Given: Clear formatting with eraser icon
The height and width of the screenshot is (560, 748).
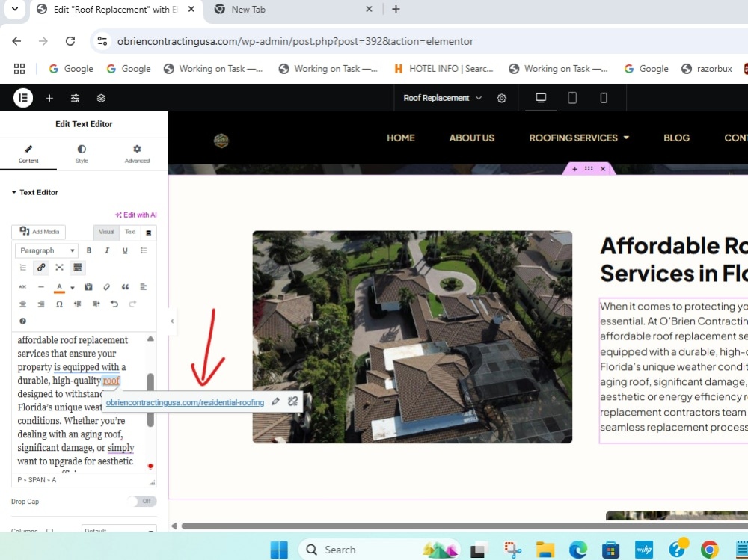Looking at the screenshot, I should tap(106, 286).
